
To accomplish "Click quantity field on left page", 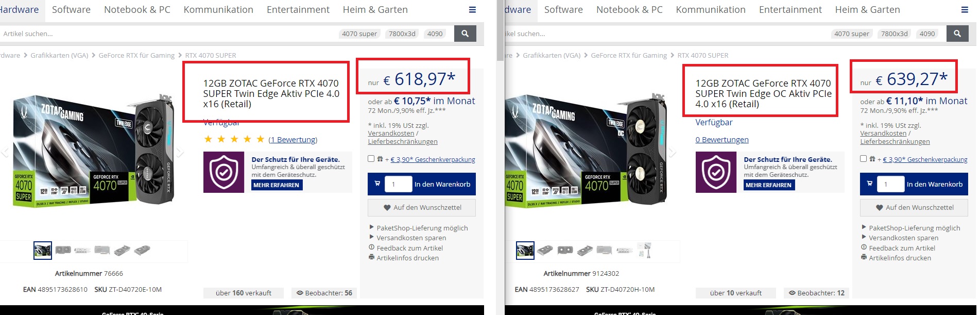I will (x=398, y=184).
